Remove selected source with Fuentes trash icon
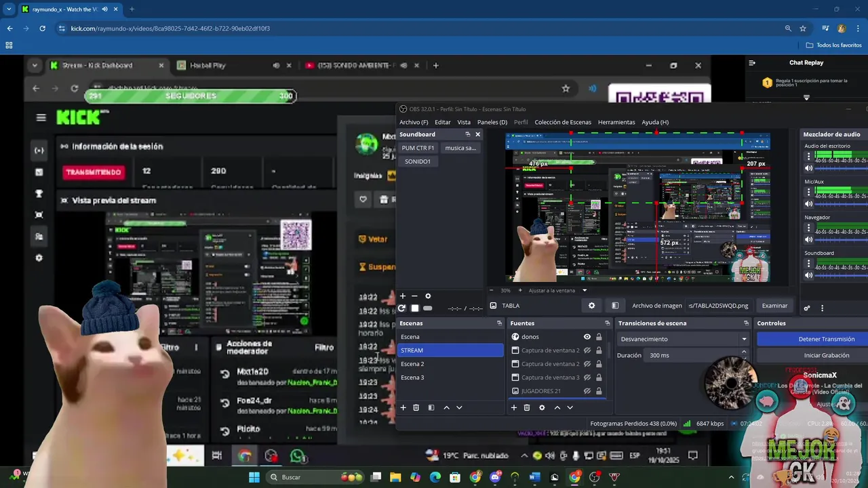868x488 pixels. click(526, 408)
